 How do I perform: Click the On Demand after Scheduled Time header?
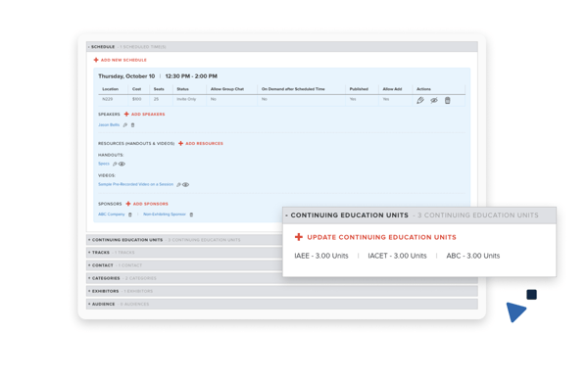[x=293, y=89]
